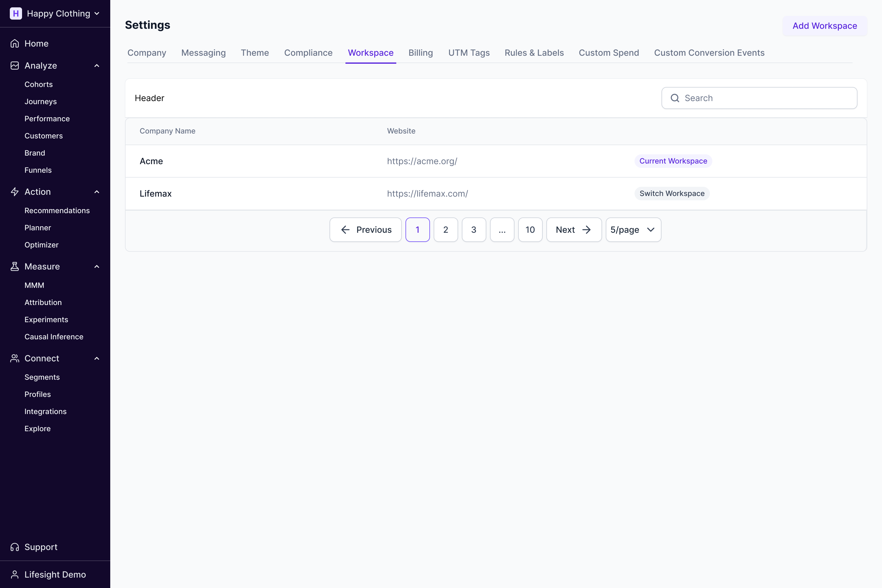Click the Home house icon
This screenshot has height=588, width=882.
[15, 43]
